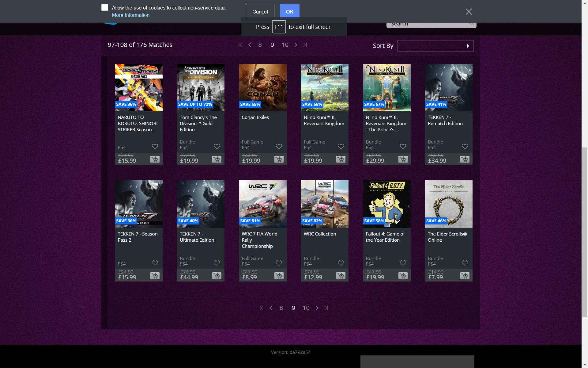588x368 pixels.
Task: Open Conan Exiles title link
Action: 255,117
